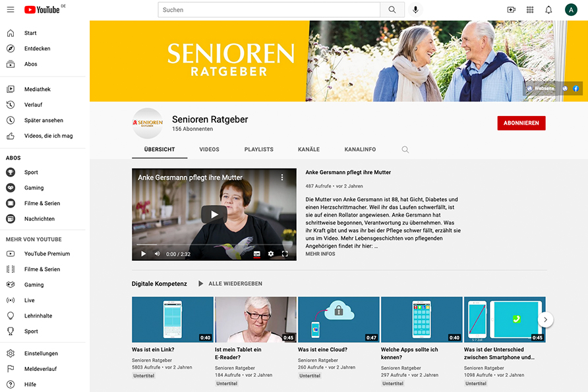Switch to the PLAYLISTS tab

(259, 149)
